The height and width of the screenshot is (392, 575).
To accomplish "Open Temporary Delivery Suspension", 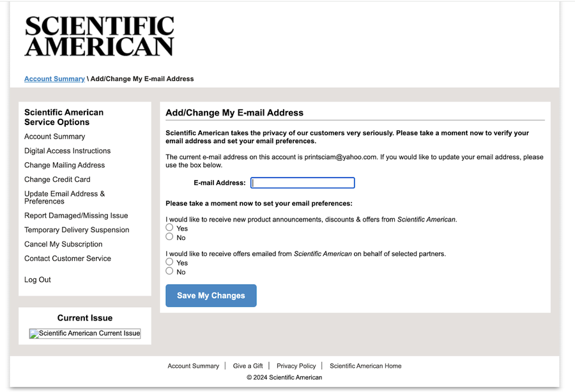I will [x=77, y=230].
